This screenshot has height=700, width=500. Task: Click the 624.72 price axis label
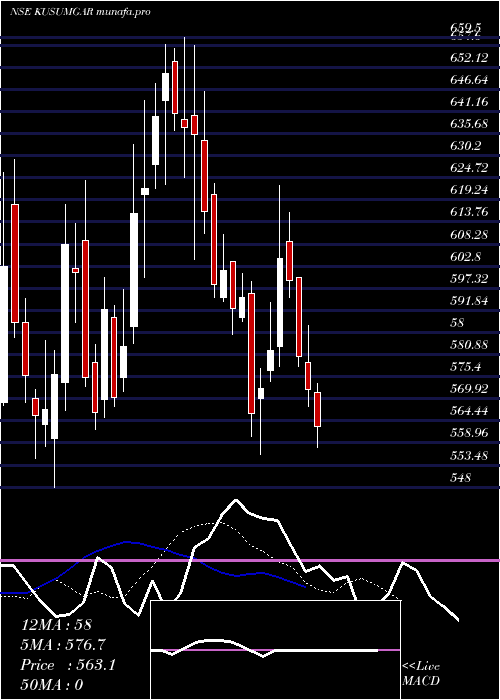(x=470, y=168)
